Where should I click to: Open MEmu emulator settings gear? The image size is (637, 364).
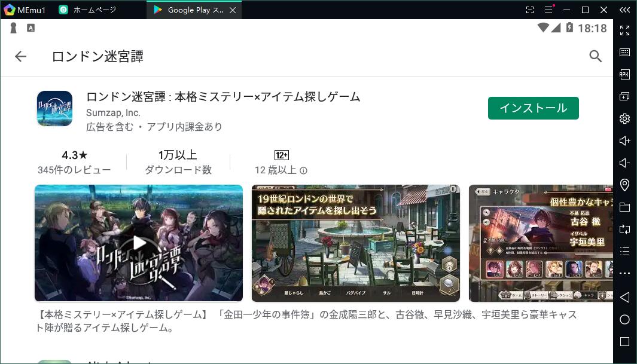624,118
